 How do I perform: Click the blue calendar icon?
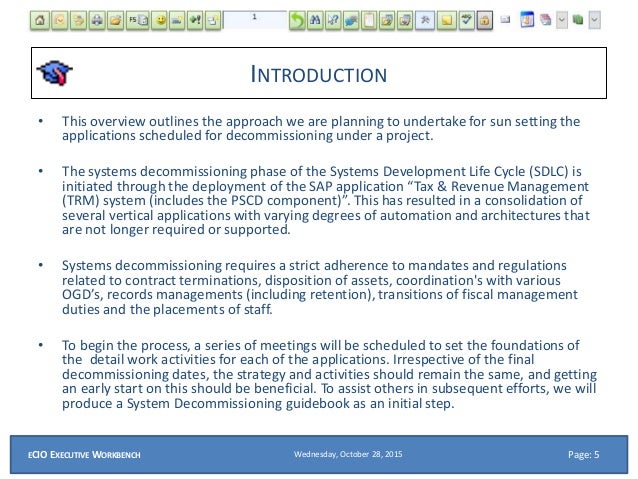tap(527, 20)
